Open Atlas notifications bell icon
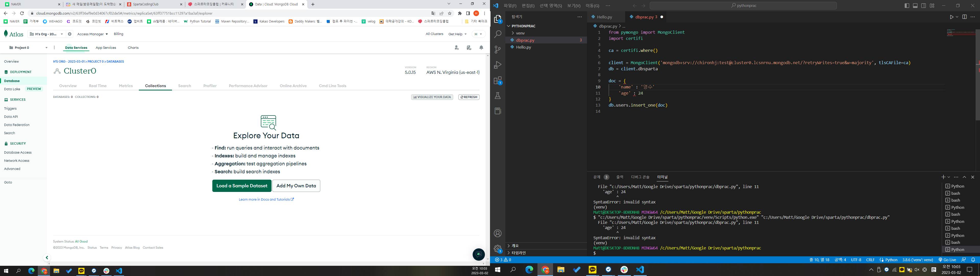Screen dimensions: 980x276 tap(481, 48)
